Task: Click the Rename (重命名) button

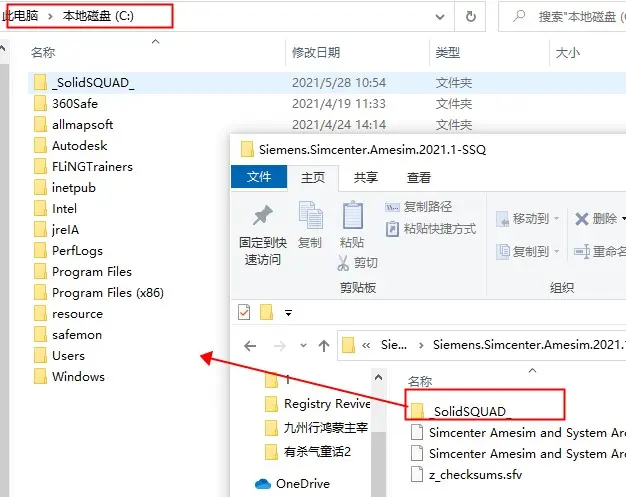Action: (x=600, y=251)
